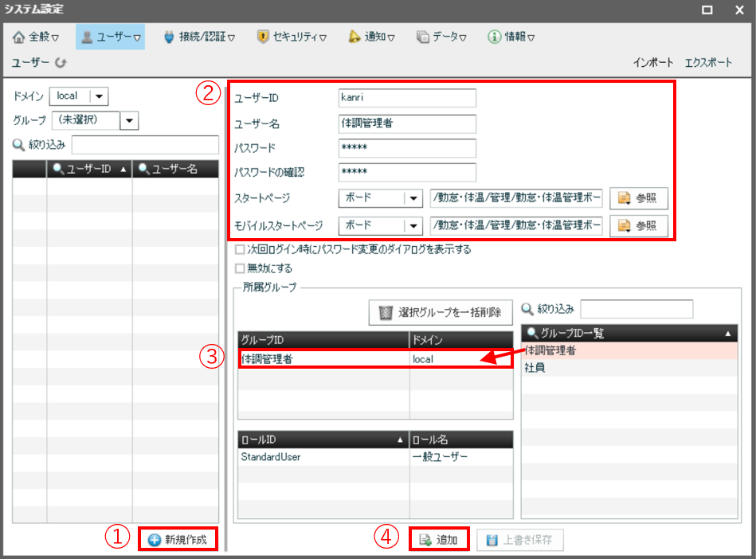Click the magnifier icon in グループID一覧 header

pos(532,332)
